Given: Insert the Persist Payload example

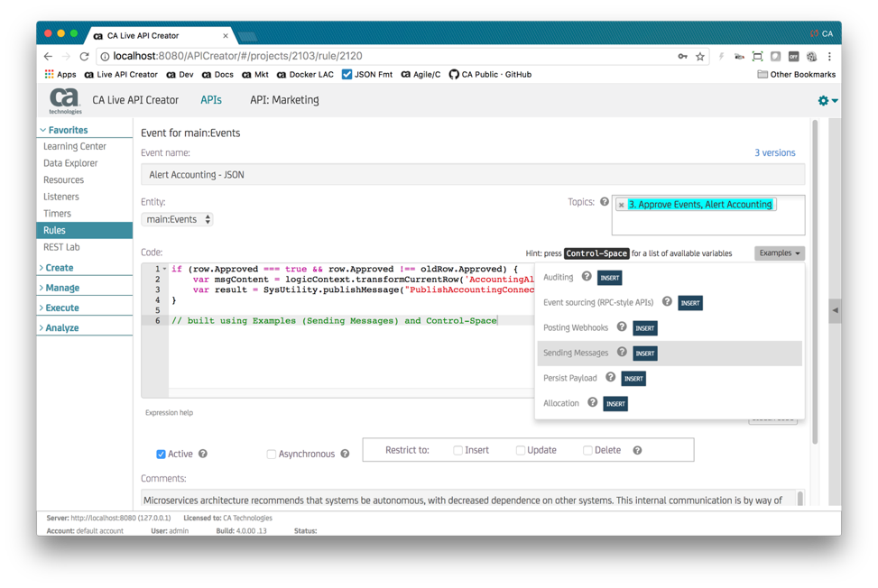Looking at the screenshot, I should click(x=633, y=378).
